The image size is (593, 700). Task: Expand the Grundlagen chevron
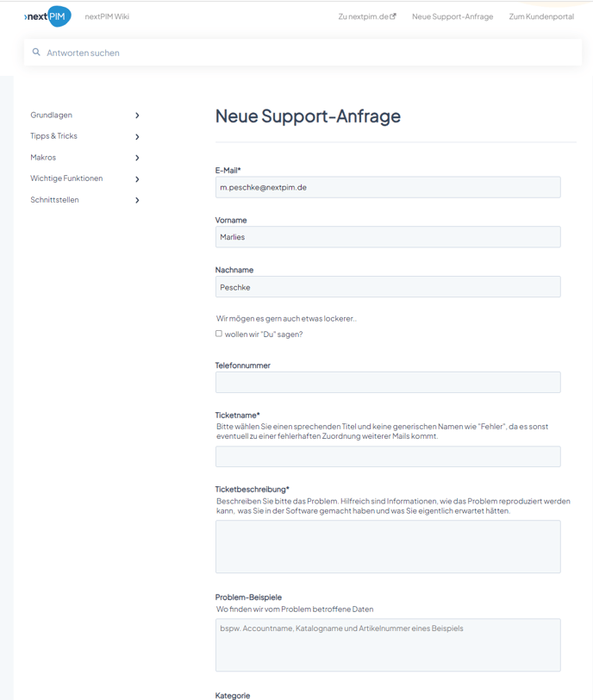(137, 116)
